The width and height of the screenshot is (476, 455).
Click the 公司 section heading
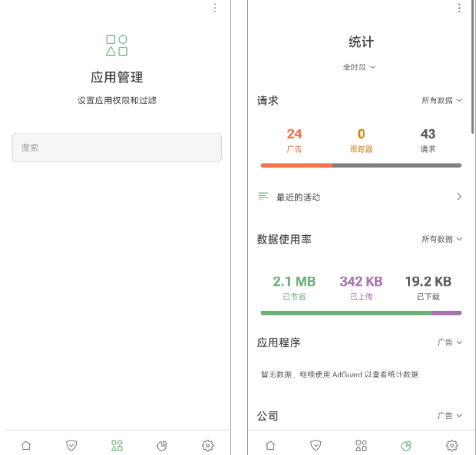(x=267, y=416)
